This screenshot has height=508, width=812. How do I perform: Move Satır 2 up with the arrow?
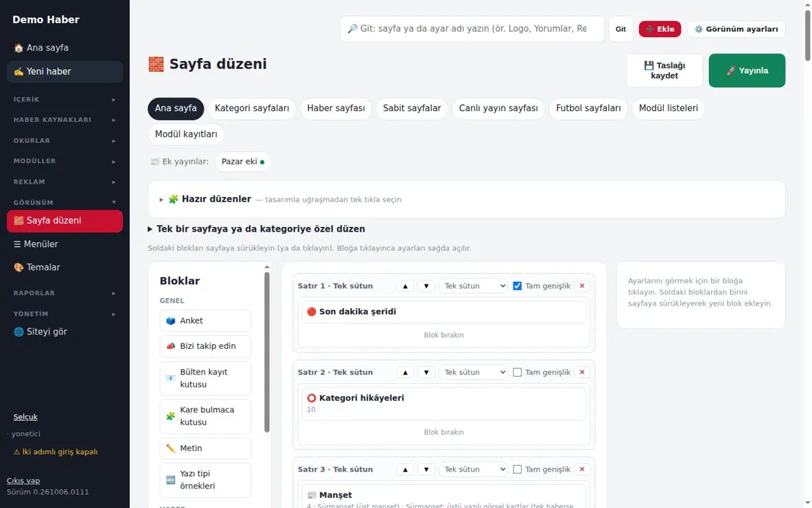pyautogui.click(x=405, y=372)
